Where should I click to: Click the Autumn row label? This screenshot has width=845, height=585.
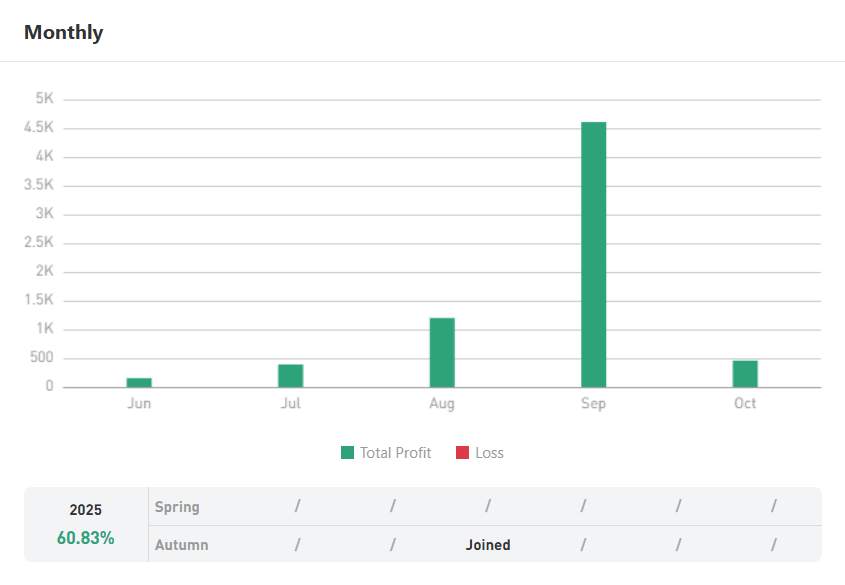tap(182, 545)
